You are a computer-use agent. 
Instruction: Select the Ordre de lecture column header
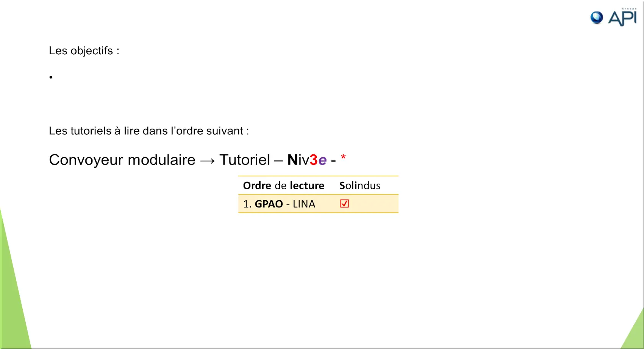click(x=283, y=186)
